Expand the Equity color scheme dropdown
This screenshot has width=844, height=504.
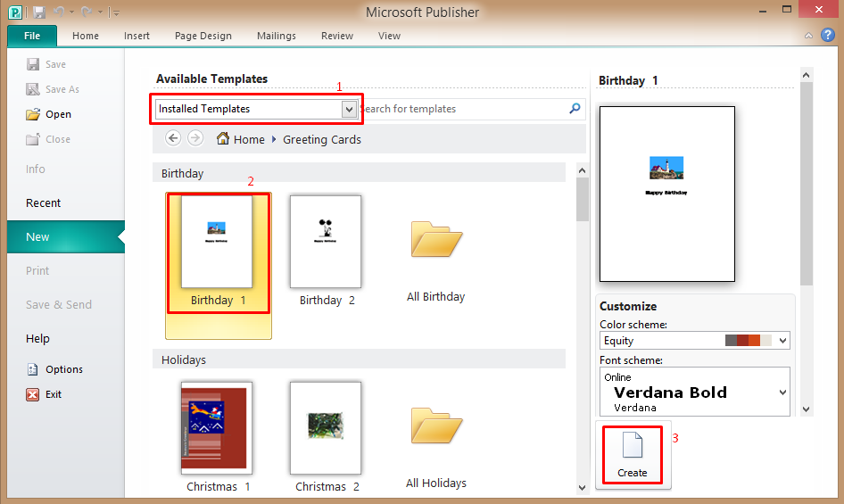(782, 340)
